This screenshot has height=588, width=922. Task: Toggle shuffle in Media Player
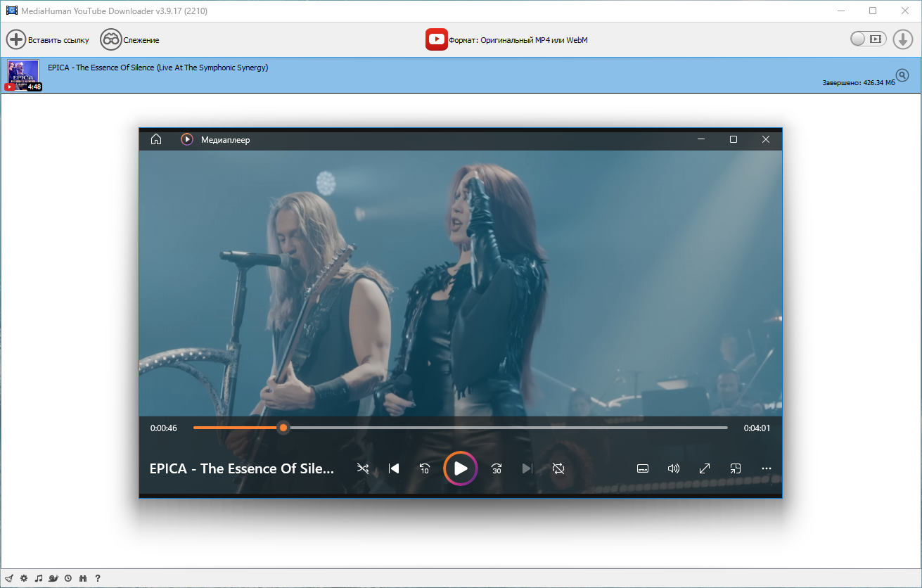point(363,468)
